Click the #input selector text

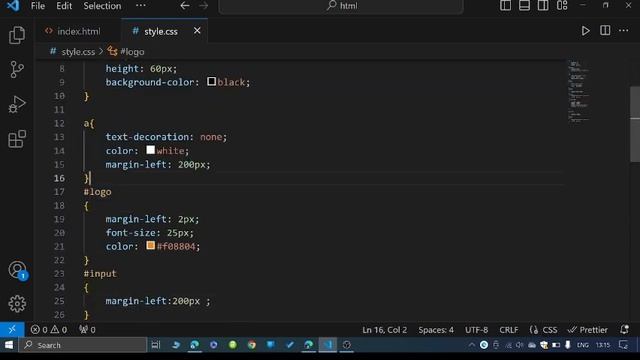(x=100, y=273)
